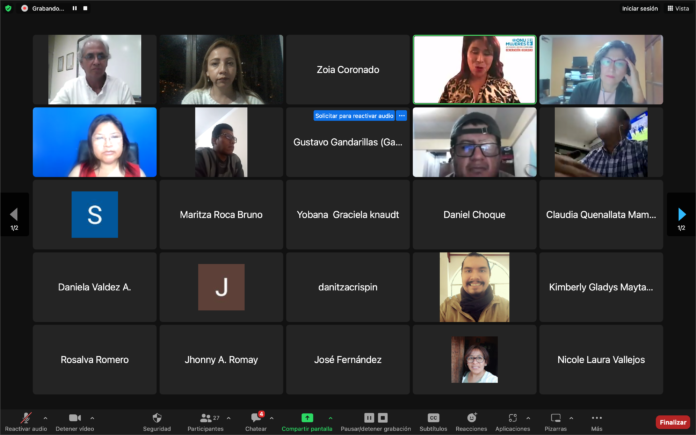This screenshot has height=435, width=696.
Task: Open the Subtítulos captions option
Action: 433,418
